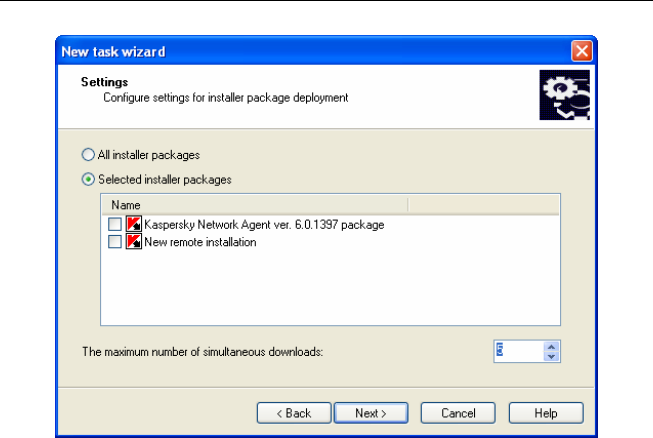Highlight the Kaspersky Network Agent ver. 6.0.1397 row

point(264,225)
